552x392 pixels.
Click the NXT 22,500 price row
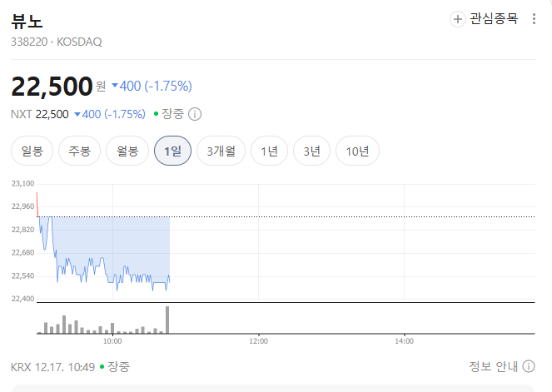[40, 114]
